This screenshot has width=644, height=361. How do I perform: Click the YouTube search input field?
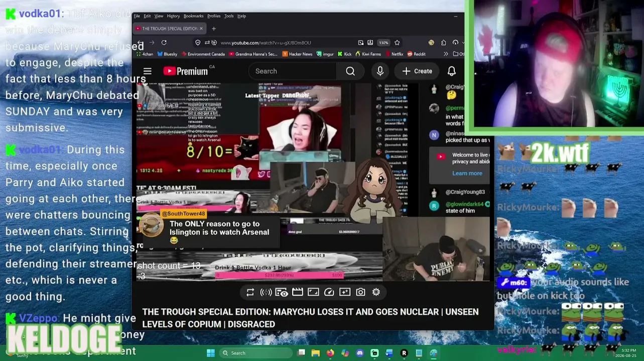[293, 71]
